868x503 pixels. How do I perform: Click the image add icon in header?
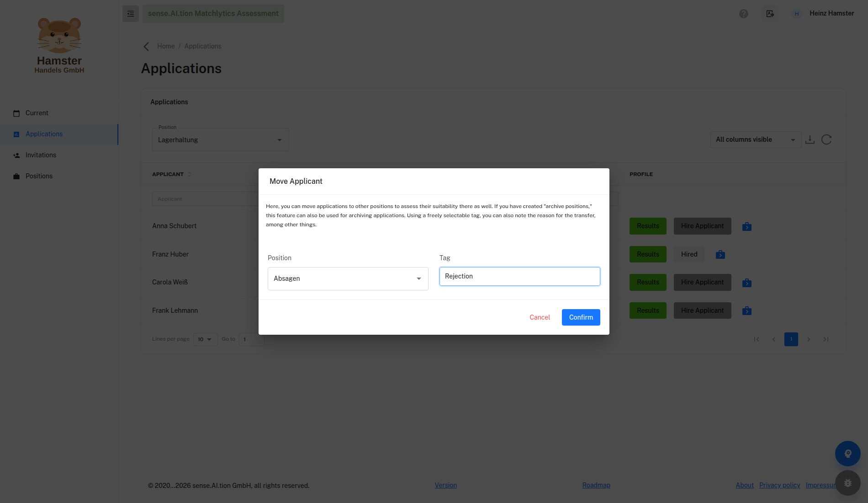[x=770, y=14]
